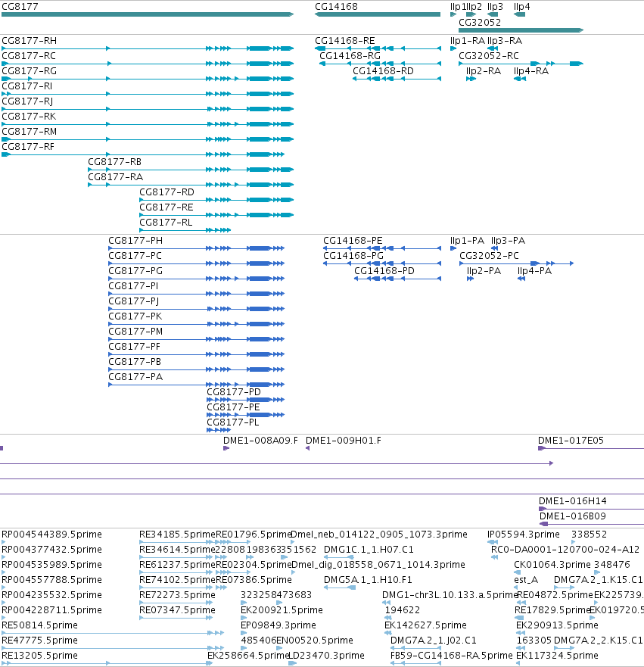Viewport: 644px width, 667px height.
Task: Select protein label CG8177-PH
Action: point(135,241)
